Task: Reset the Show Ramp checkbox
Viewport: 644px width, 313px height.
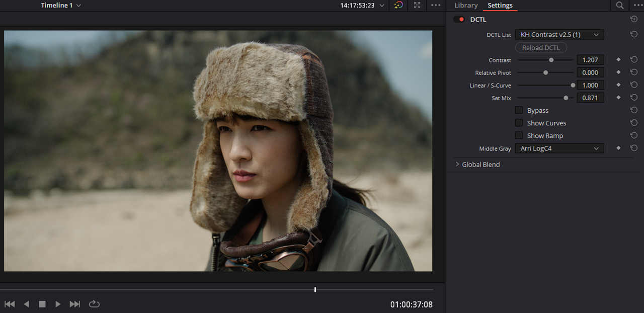Action: click(634, 135)
